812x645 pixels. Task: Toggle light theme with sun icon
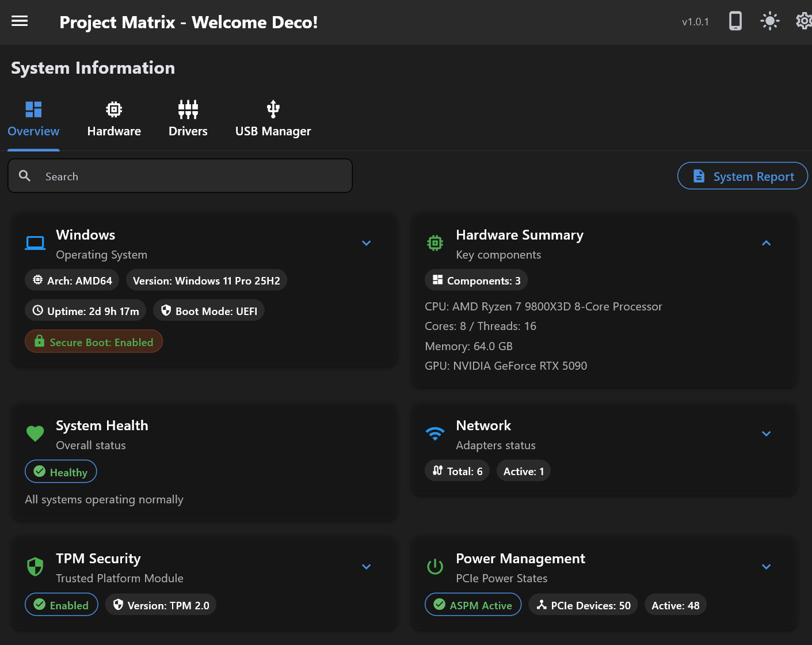pos(770,21)
